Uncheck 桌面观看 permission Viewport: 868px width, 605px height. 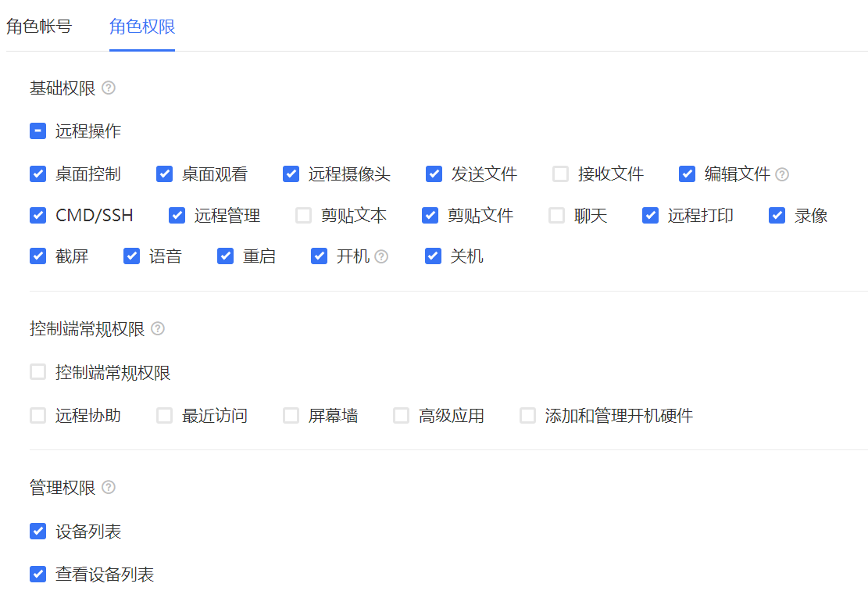tap(164, 174)
